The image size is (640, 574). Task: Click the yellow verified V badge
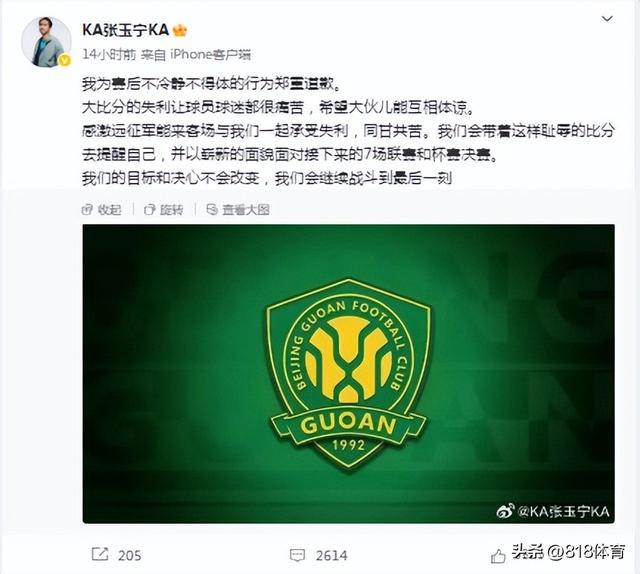click(64, 60)
